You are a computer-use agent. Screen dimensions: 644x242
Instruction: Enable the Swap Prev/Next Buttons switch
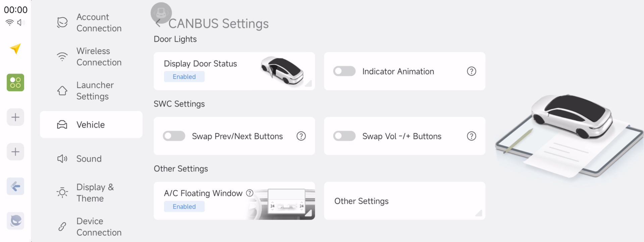coord(174,136)
